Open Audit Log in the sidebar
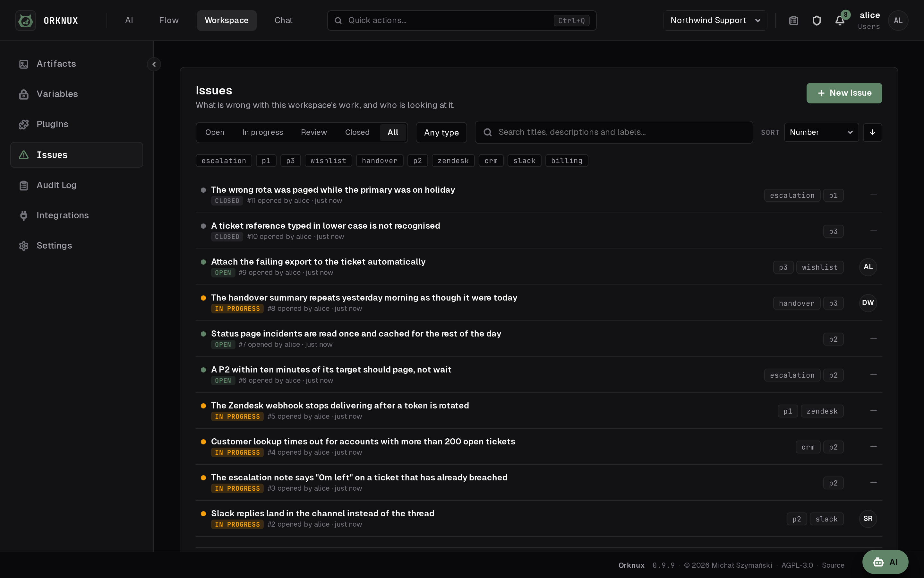This screenshot has width=924, height=578. point(76,185)
